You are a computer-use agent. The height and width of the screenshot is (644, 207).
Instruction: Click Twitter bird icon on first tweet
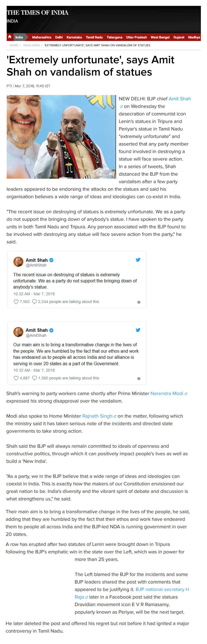click(x=138, y=260)
